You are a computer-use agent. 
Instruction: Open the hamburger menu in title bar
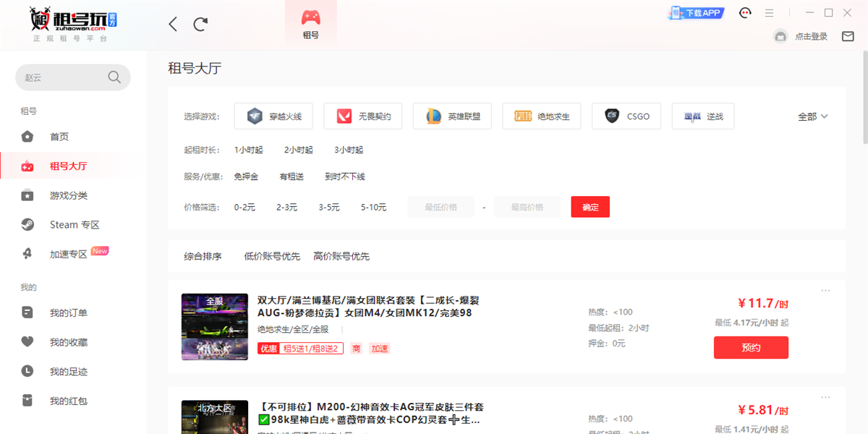coord(769,13)
